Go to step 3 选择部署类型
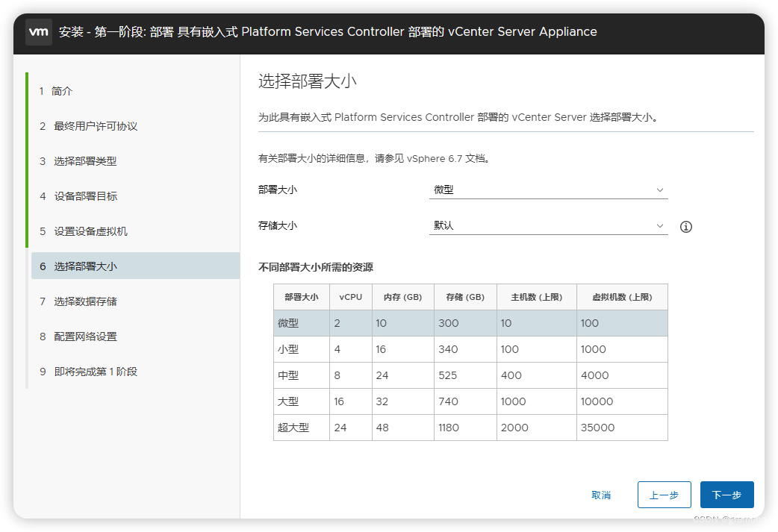The image size is (778, 532). click(x=78, y=161)
